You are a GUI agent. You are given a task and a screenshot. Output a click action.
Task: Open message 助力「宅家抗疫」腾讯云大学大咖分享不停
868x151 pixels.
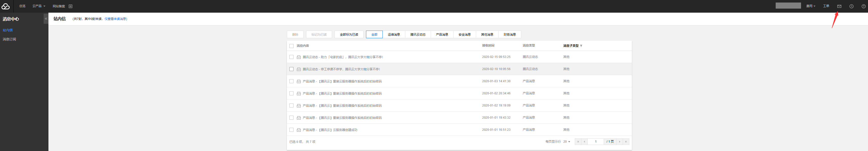pos(343,57)
